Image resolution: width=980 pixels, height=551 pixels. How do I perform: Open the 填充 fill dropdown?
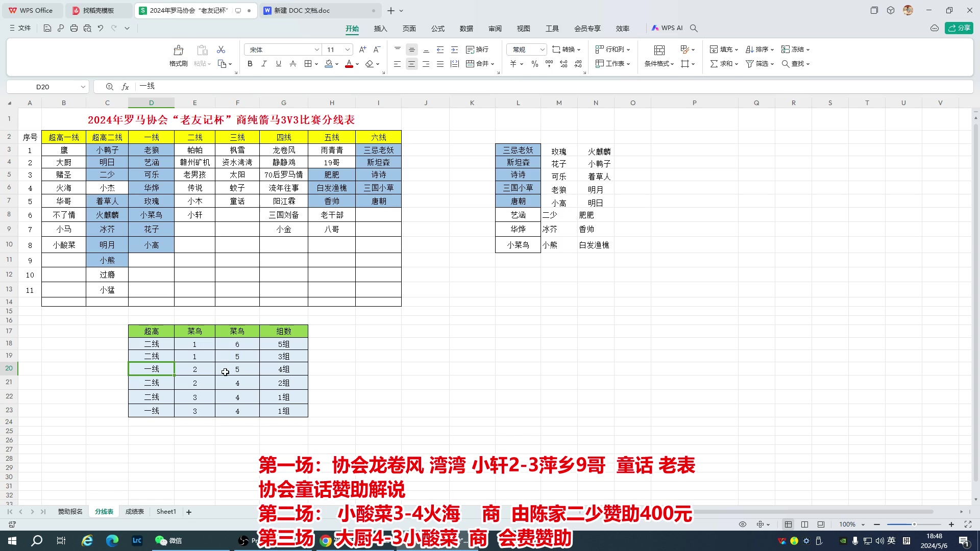[724, 49]
